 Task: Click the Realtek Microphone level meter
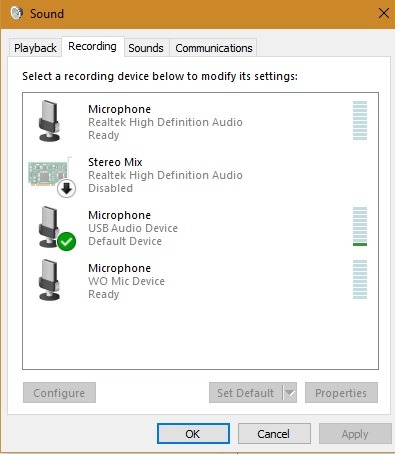coord(360,120)
